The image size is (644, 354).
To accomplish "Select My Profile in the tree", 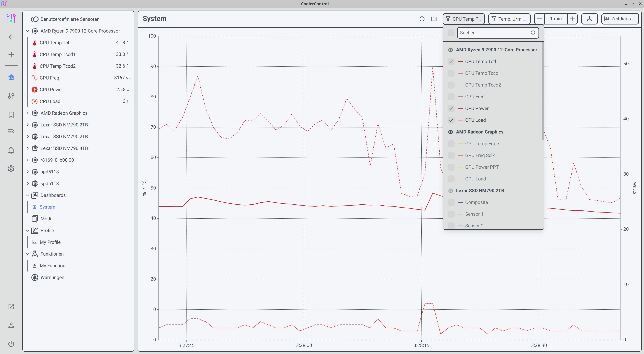I will [50, 242].
